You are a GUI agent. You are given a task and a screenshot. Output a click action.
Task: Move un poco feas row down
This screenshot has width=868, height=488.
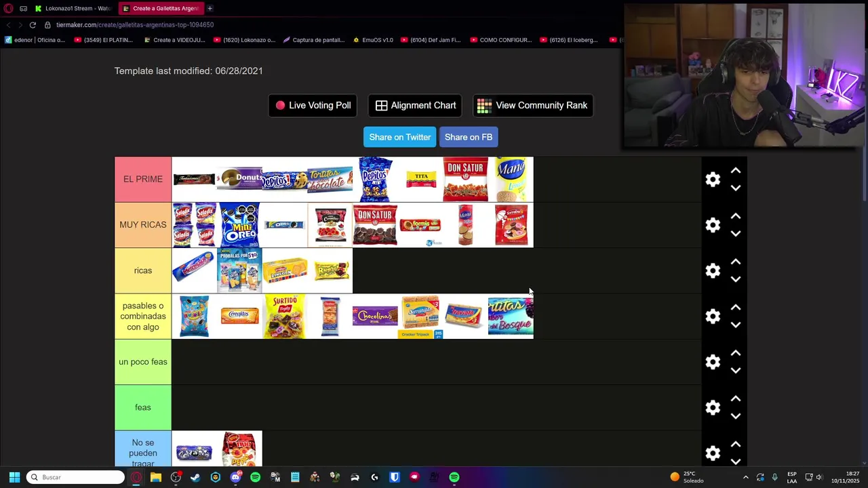click(x=736, y=370)
